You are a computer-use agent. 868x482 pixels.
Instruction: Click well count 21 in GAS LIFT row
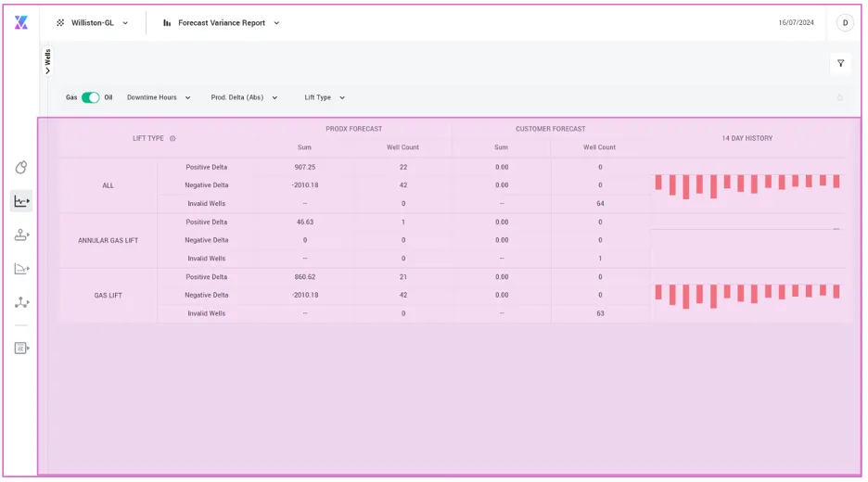[x=403, y=277]
